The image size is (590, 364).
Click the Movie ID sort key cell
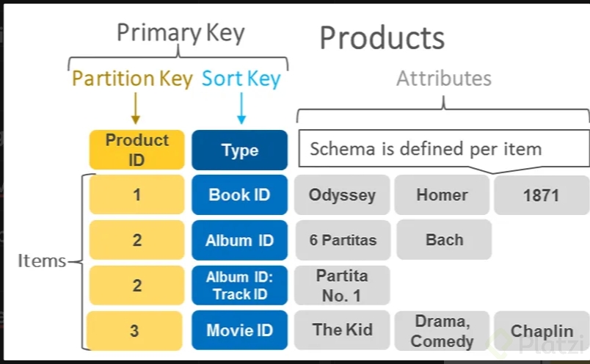coord(239,330)
